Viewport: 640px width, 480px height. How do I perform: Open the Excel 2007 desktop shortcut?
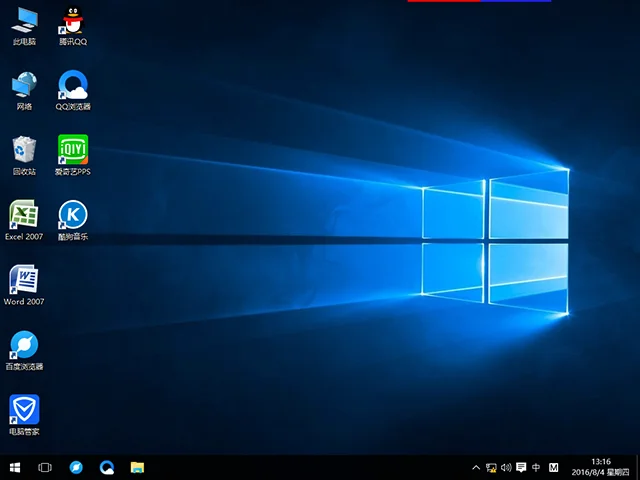24,221
